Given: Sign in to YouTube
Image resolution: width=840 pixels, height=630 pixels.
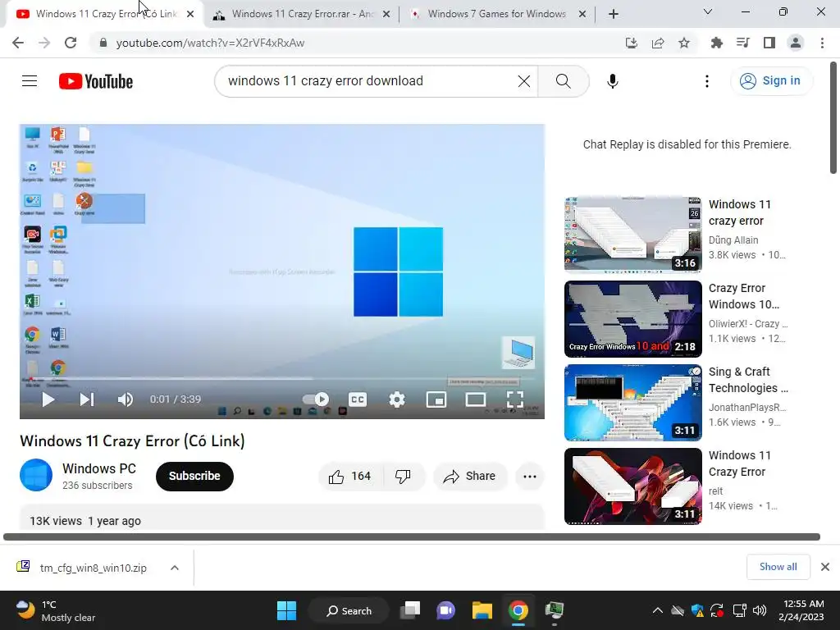Looking at the screenshot, I should click(771, 81).
